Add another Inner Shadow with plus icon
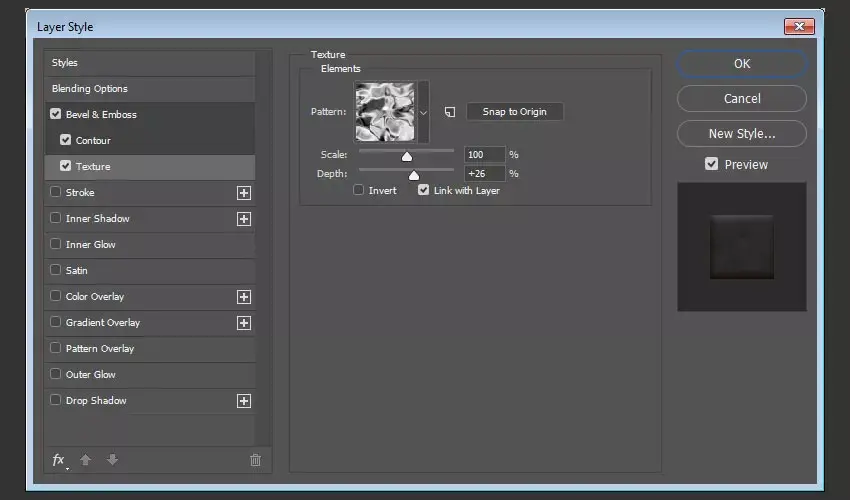 click(x=244, y=219)
